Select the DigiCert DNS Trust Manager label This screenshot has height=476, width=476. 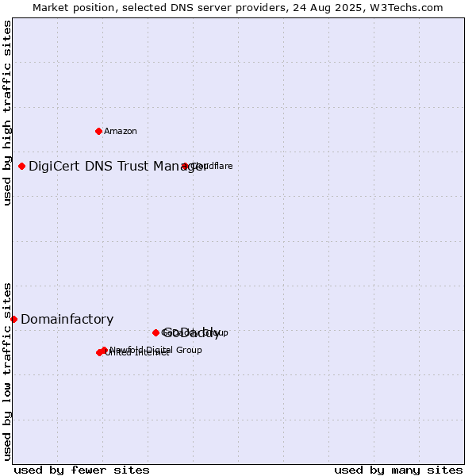click(x=117, y=166)
